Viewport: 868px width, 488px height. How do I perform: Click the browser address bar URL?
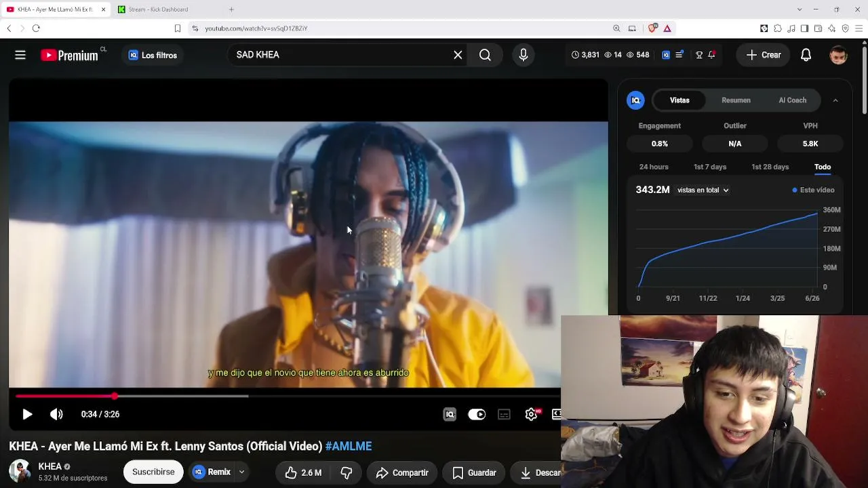[x=256, y=28]
